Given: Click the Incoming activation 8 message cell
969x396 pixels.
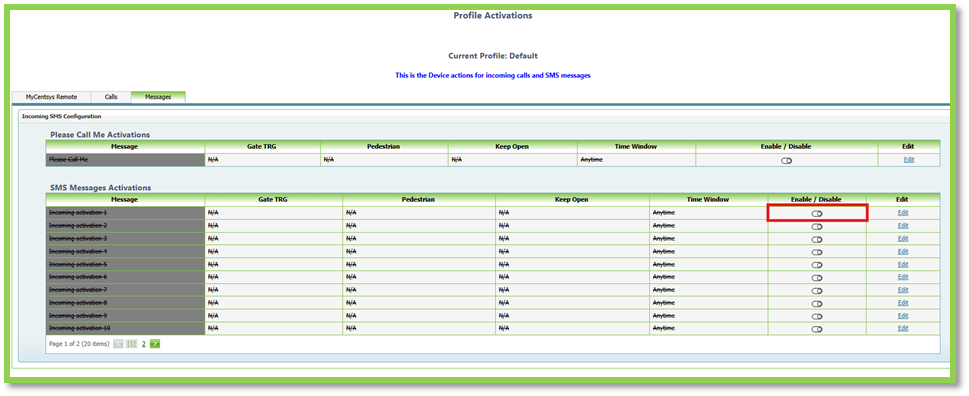Looking at the screenshot, I should (x=125, y=303).
